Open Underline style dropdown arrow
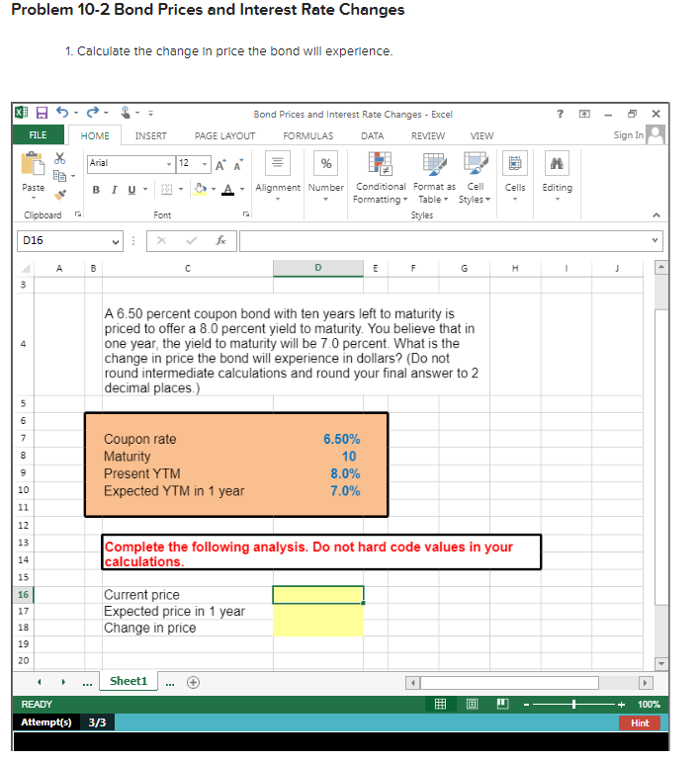Screen dimensions: 700x762 point(145,190)
